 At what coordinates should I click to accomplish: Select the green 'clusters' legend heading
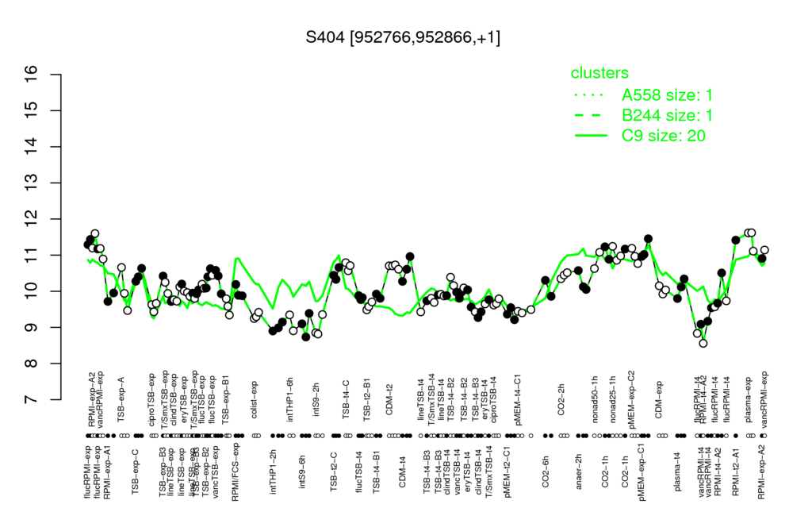(599, 73)
